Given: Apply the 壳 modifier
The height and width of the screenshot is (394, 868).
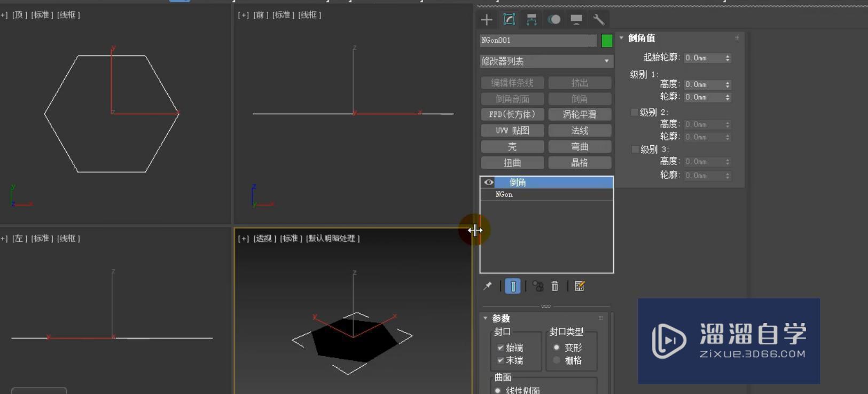Looking at the screenshot, I should point(512,146).
